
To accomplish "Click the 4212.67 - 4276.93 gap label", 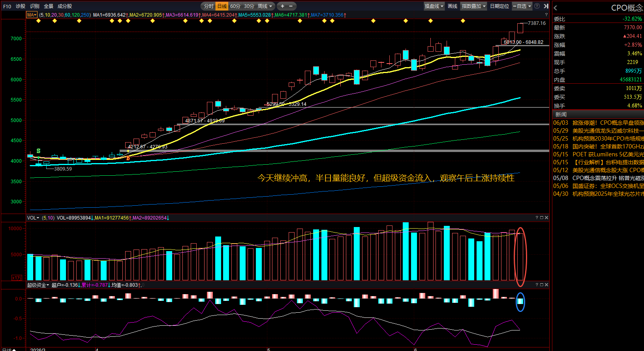I will [x=148, y=146].
